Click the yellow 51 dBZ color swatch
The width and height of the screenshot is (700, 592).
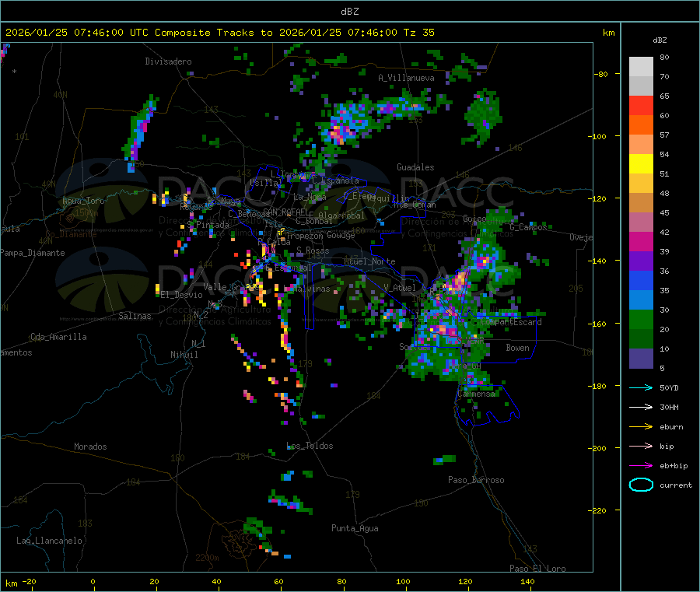pos(641,164)
